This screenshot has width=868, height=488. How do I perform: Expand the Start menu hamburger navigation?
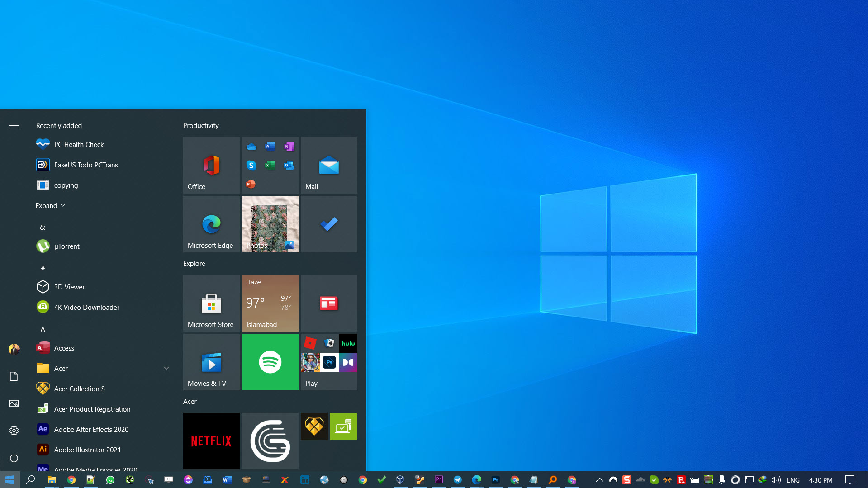(x=14, y=126)
